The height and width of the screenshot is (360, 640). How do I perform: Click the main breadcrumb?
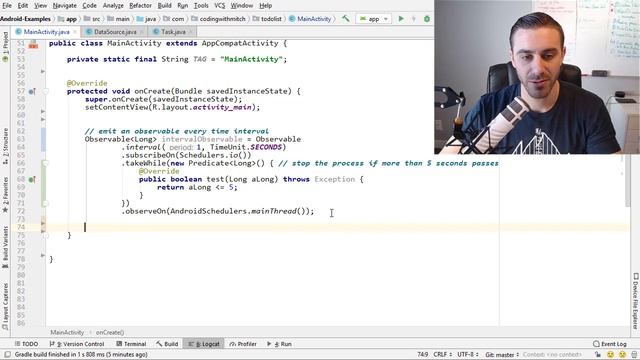pos(118,19)
